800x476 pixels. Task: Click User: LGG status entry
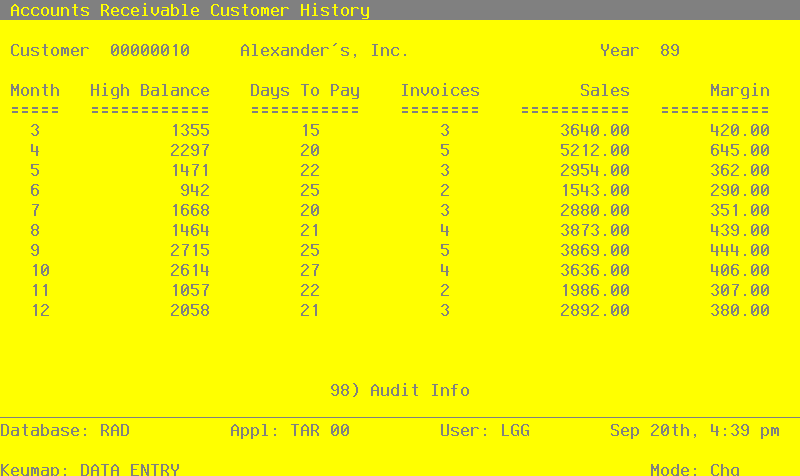(x=485, y=431)
